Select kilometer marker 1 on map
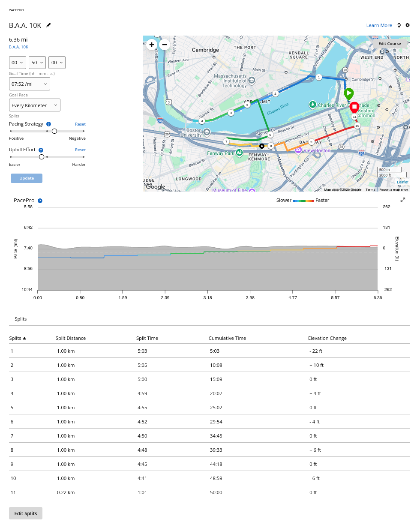The image size is (420, 528). 319,77
